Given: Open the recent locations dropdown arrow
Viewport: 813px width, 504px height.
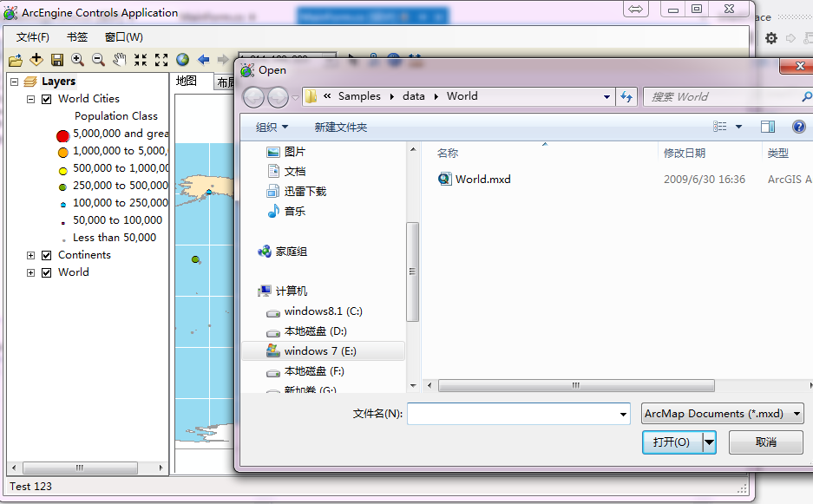Looking at the screenshot, I should tap(295, 97).
